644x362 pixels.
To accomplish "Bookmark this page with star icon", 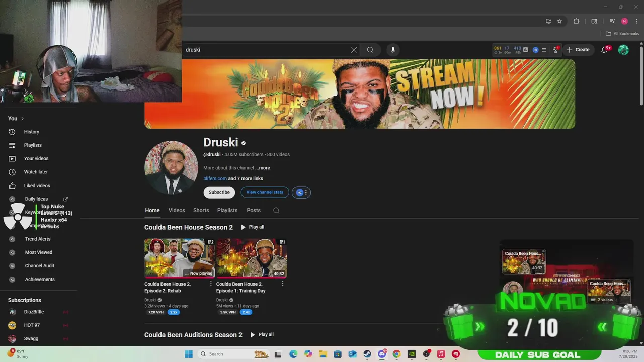I will [559, 21].
